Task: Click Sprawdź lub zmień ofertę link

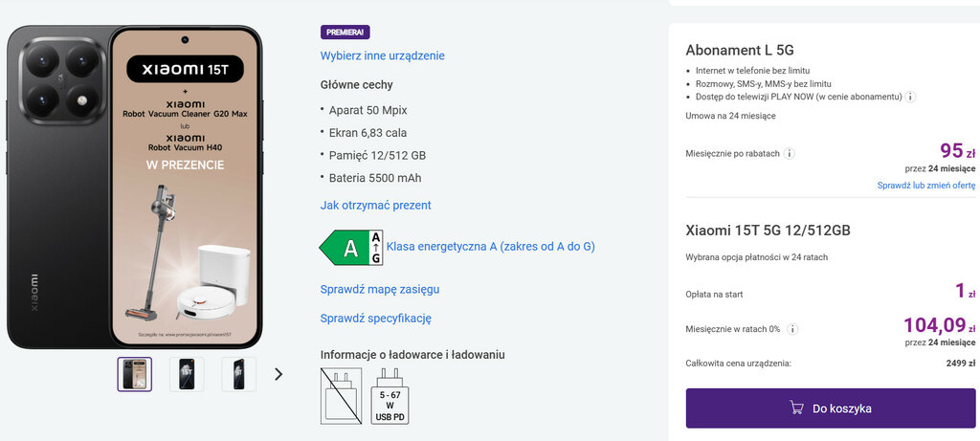Action: (x=925, y=185)
